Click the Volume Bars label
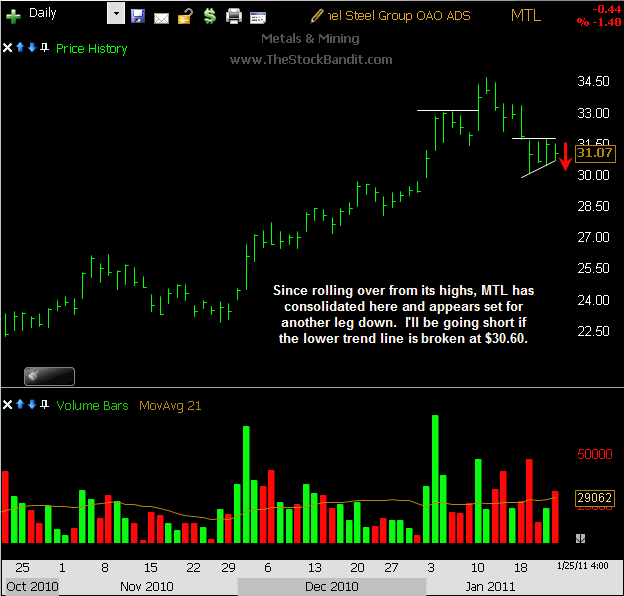The image size is (624, 596). tap(92, 405)
